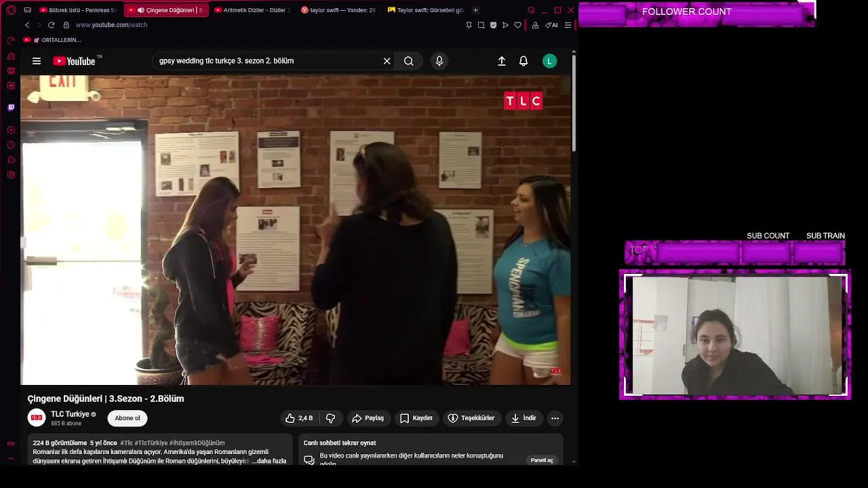Pin this page with pinboard icon

point(469,25)
